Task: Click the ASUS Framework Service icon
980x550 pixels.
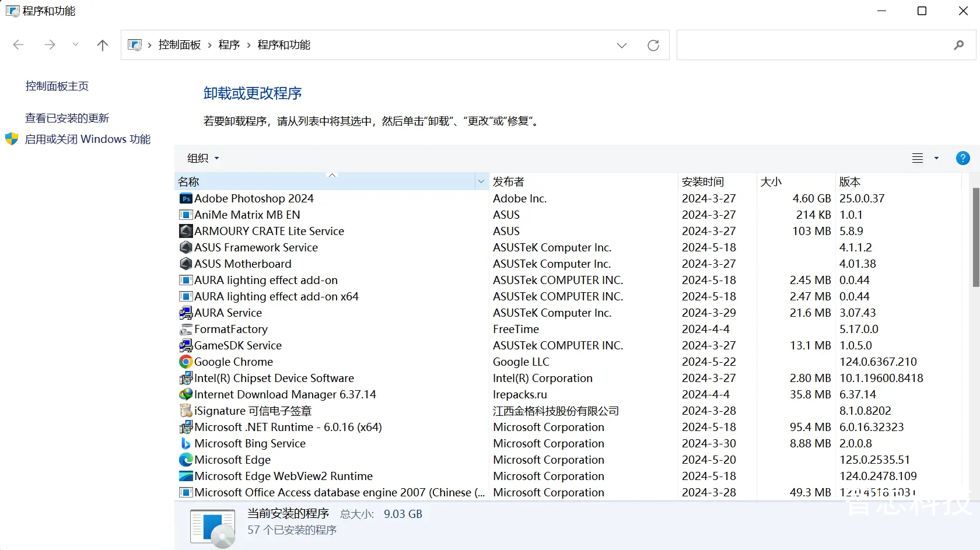Action: [x=185, y=248]
